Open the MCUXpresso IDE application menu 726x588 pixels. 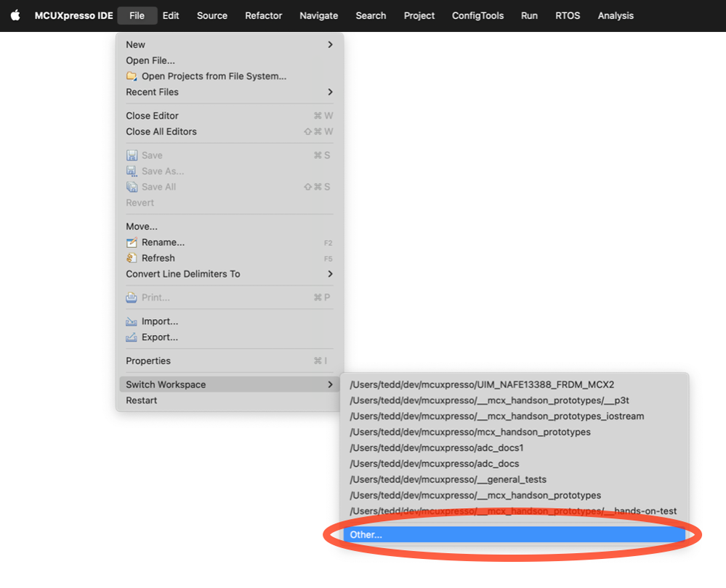pos(73,15)
